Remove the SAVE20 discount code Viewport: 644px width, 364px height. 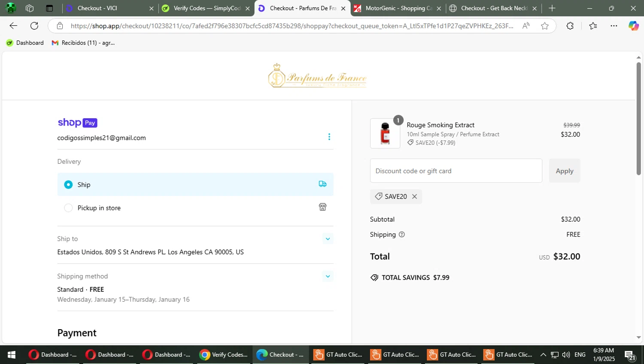tap(414, 196)
